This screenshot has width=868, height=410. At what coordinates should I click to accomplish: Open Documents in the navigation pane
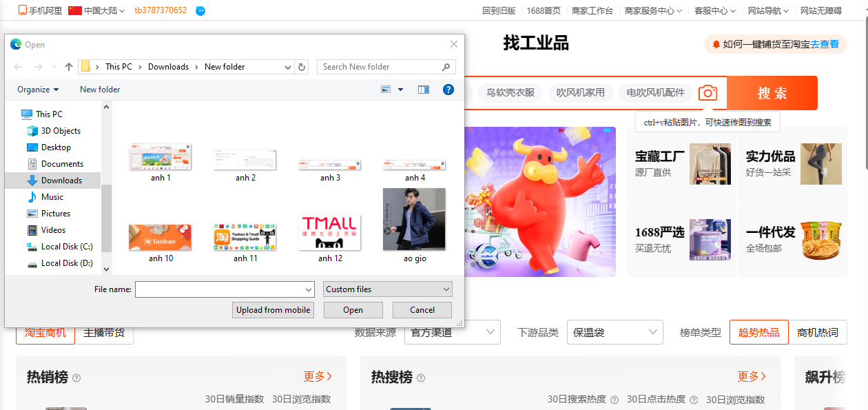click(62, 164)
